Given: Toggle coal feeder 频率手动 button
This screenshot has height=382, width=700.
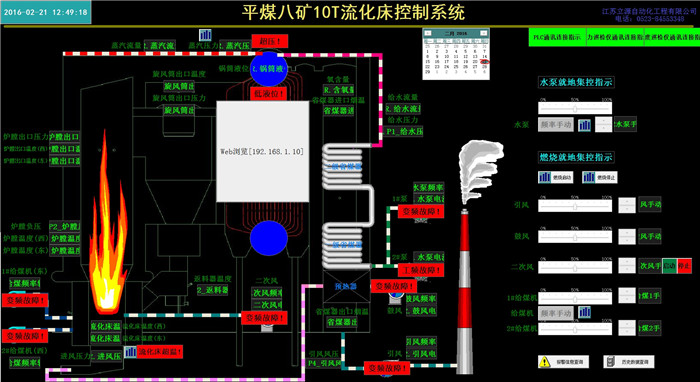Looking at the screenshot, I should click(556, 313).
